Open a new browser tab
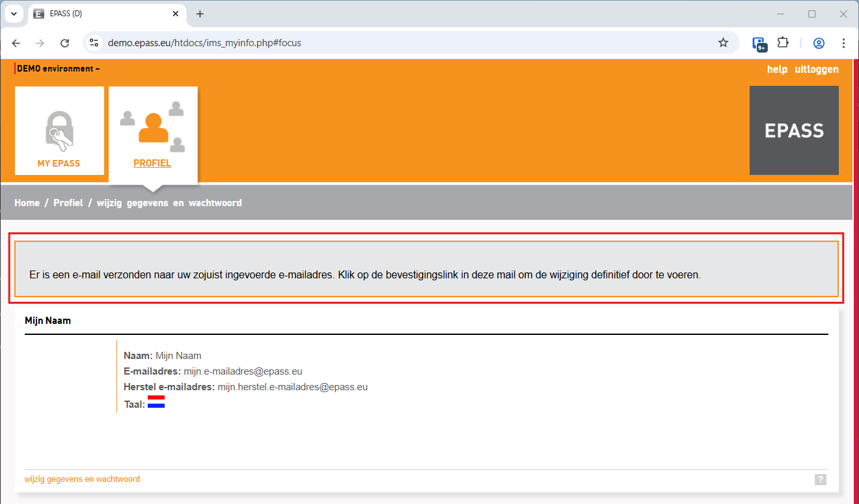Screen dimensions: 859x504 pos(200,14)
